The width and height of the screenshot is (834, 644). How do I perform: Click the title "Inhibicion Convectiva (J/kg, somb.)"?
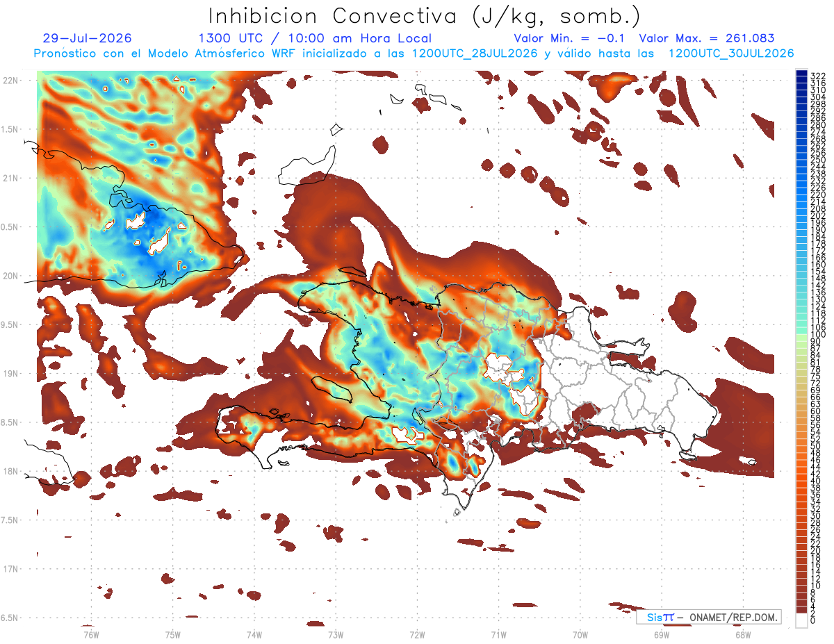coord(425,16)
